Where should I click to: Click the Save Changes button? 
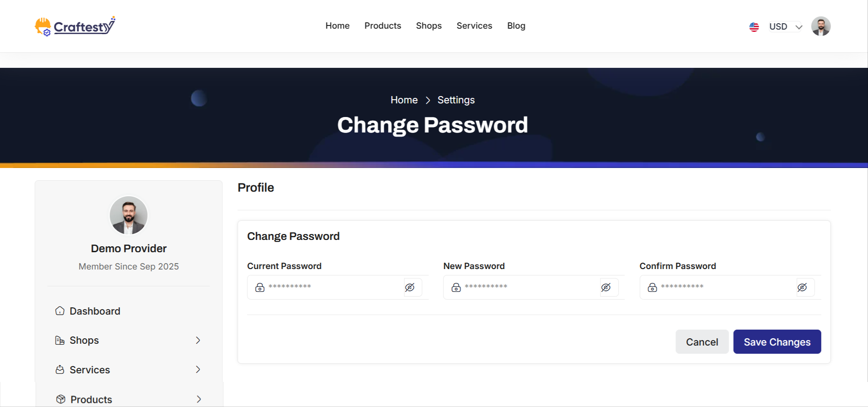point(777,342)
